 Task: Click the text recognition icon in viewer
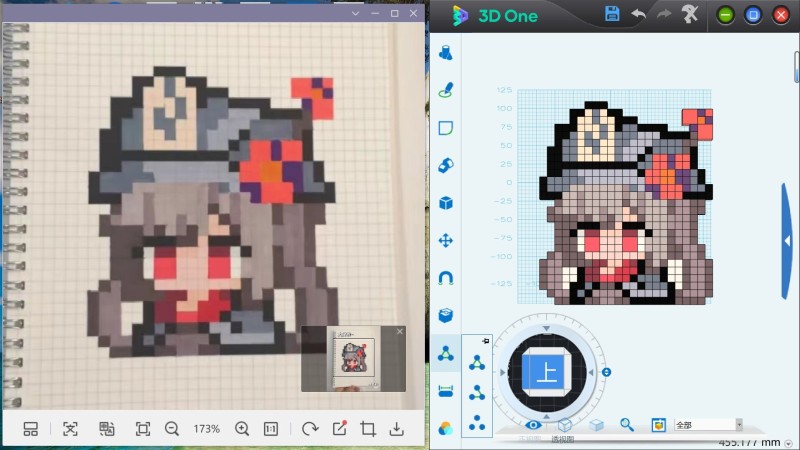(x=70, y=429)
